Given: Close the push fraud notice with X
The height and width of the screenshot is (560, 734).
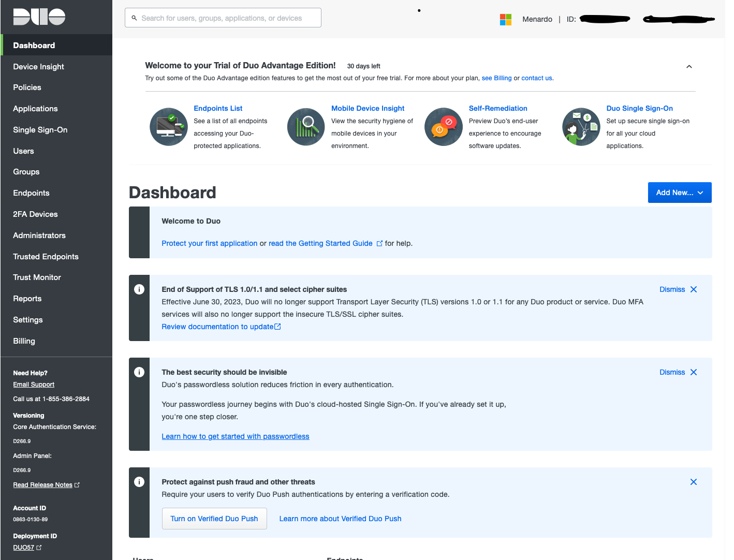Looking at the screenshot, I should 694,482.
